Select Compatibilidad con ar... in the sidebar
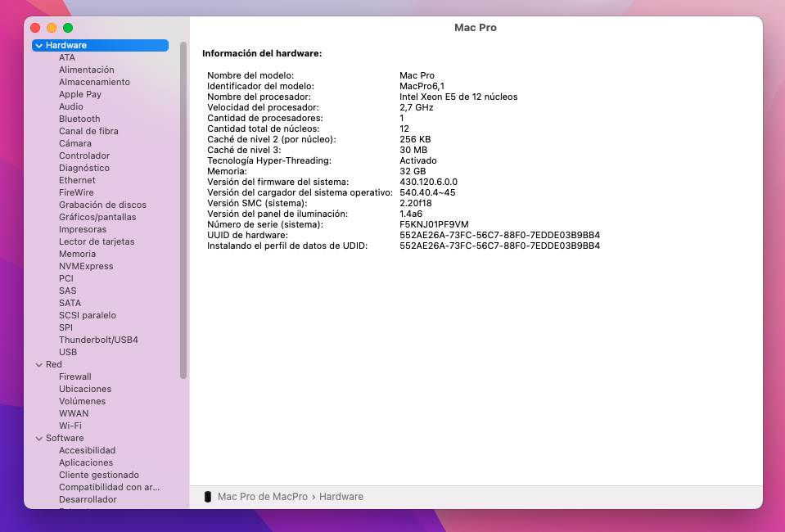 tap(109, 487)
